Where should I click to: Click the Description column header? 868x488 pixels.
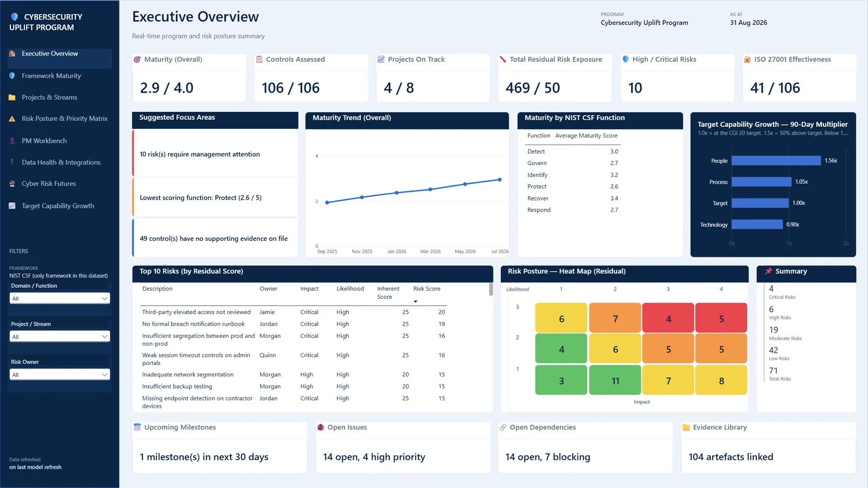tap(157, 289)
